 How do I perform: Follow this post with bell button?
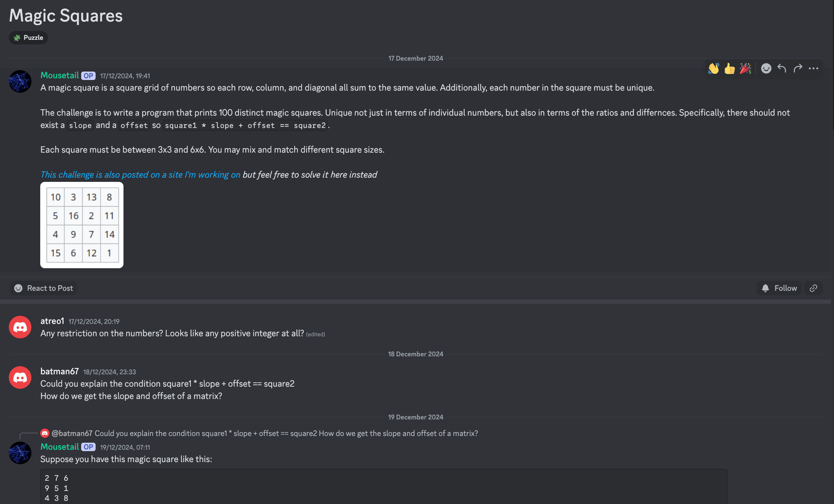(779, 288)
